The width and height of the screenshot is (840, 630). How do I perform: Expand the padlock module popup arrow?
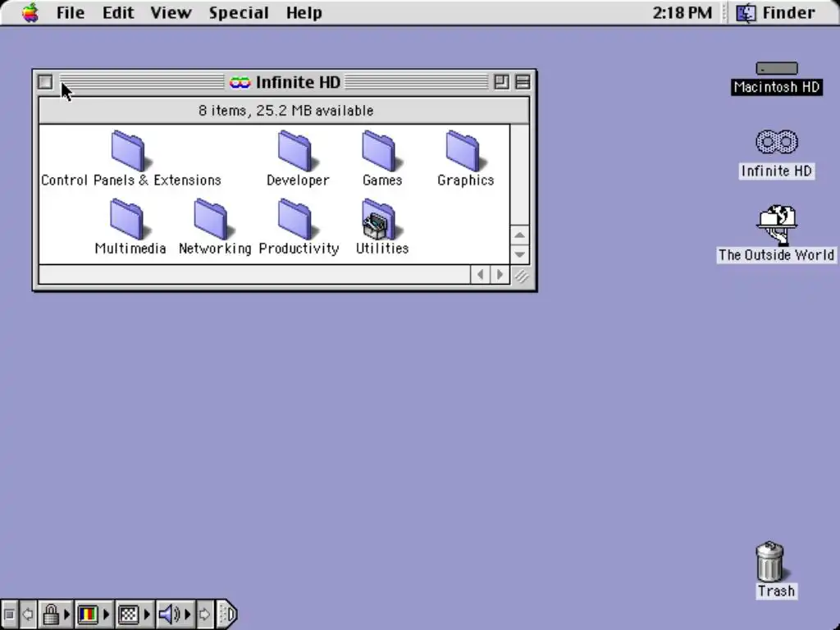click(x=67, y=614)
